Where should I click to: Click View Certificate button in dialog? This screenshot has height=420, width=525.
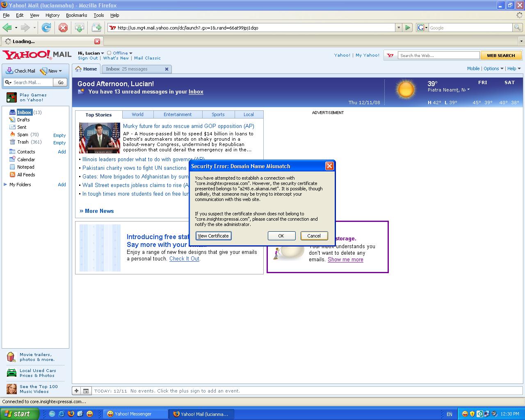click(213, 236)
